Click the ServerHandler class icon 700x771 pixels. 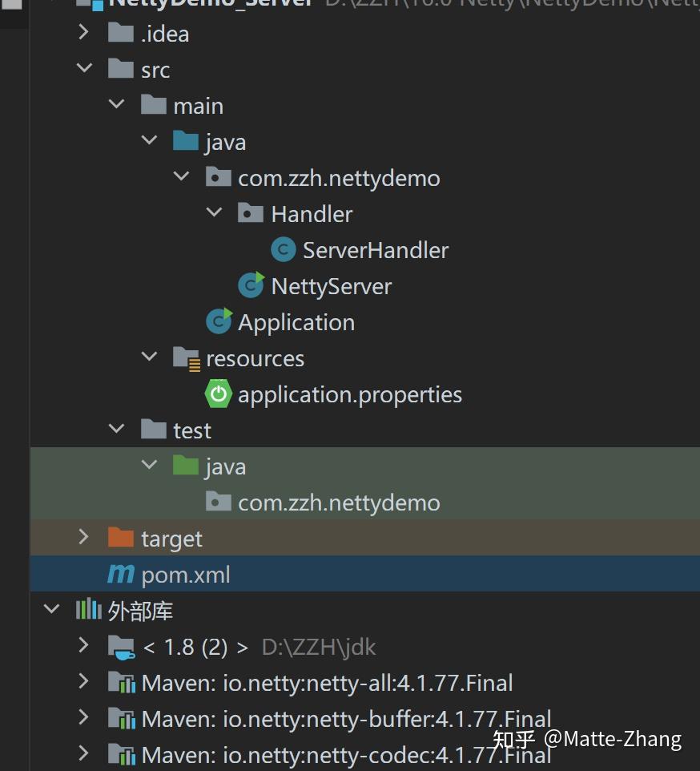284,249
